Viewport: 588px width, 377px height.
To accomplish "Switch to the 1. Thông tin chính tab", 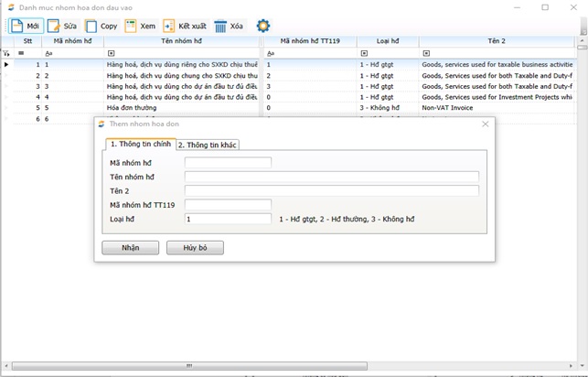I will tap(141, 144).
